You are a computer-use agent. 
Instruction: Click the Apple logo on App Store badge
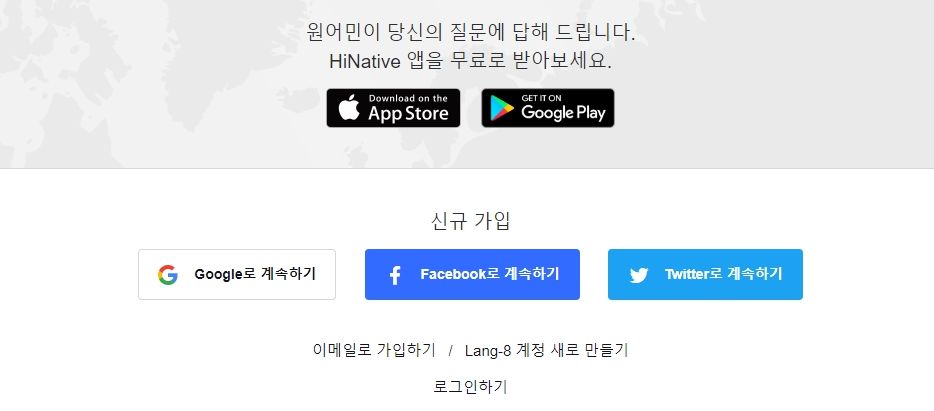pos(349,108)
